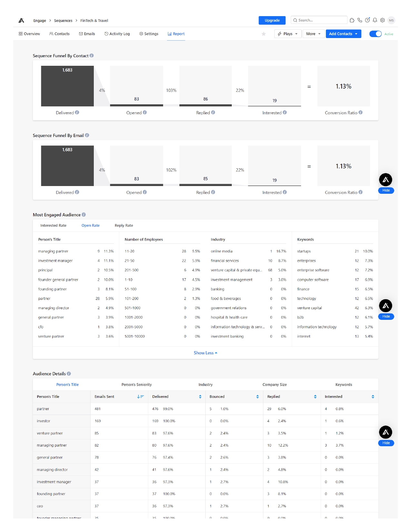The image size is (411, 532).
Task: Open the More dropdown menu
Action: 313,34
